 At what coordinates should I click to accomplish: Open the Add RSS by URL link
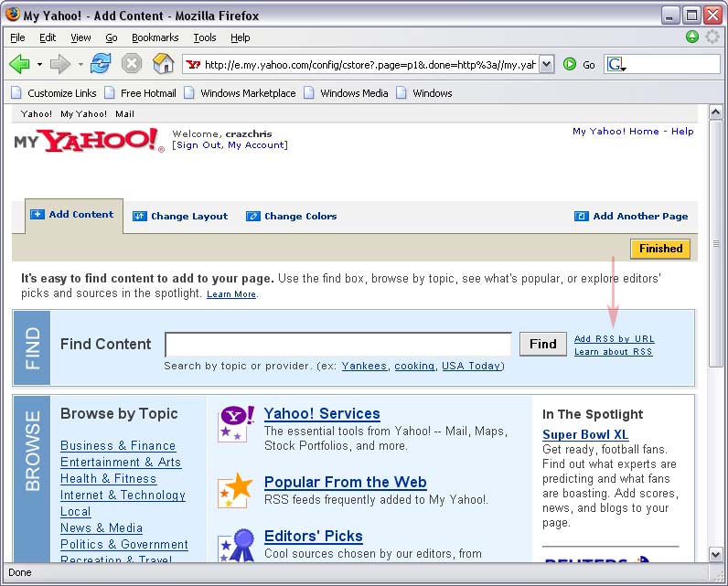click(614, 339)
